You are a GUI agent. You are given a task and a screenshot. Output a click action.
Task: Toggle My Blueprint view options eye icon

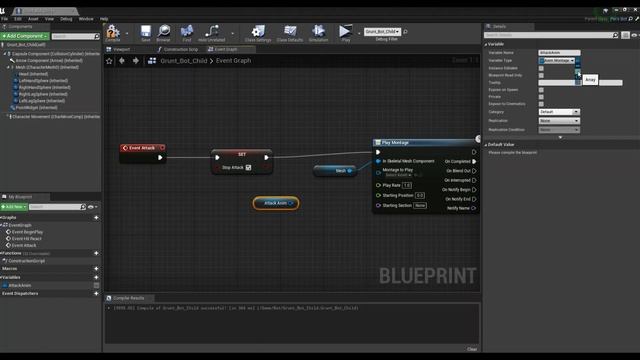91,207
